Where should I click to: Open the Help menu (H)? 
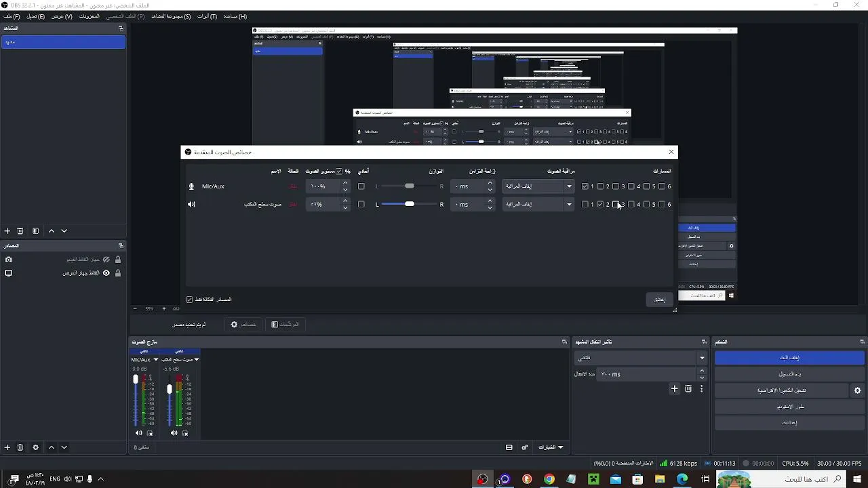click(235, 16)
